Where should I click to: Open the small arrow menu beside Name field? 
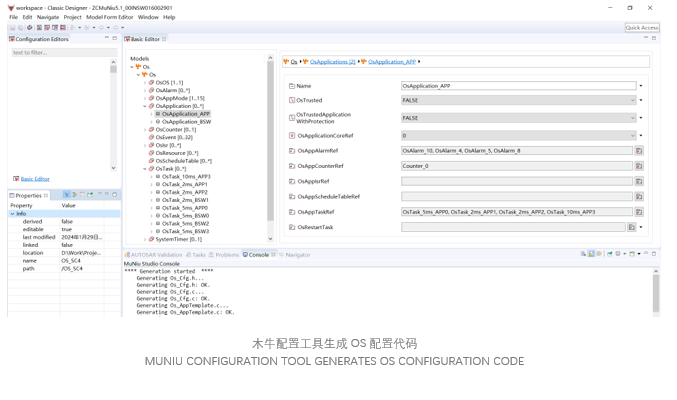641,86
